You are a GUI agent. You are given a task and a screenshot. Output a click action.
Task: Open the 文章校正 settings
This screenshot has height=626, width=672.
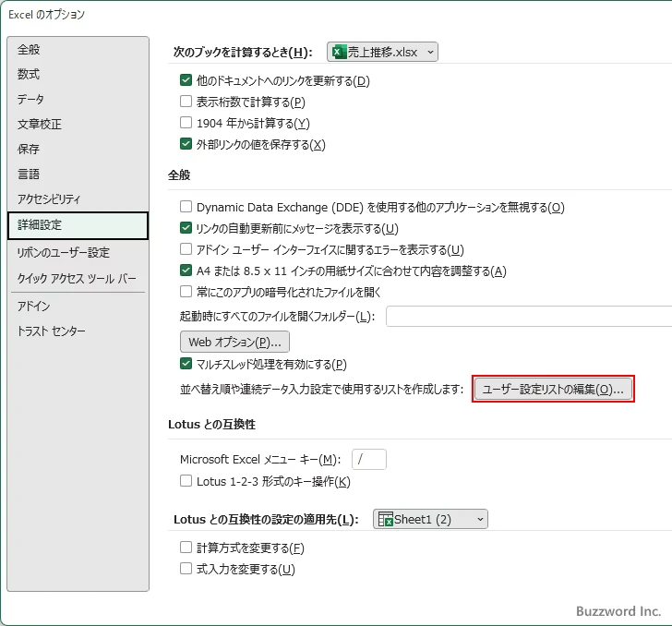point(78,125)
